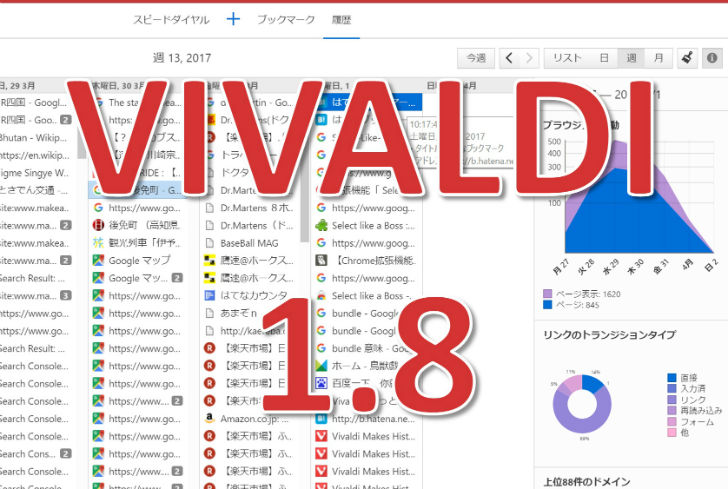Click the 上位88件のドメイン heading
728x489 pixels.
pos(587,482)
